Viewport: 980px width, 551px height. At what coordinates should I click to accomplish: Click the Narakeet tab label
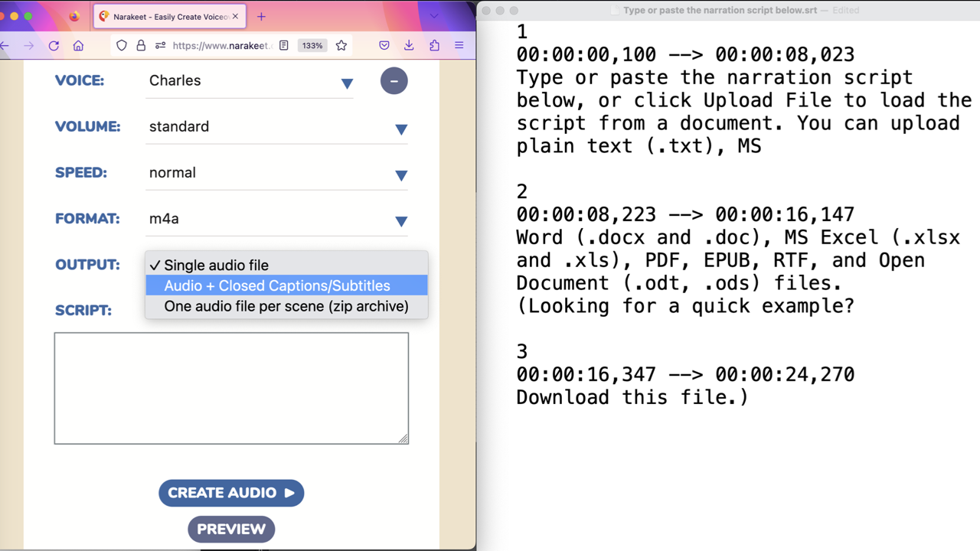tap(171, 16)
